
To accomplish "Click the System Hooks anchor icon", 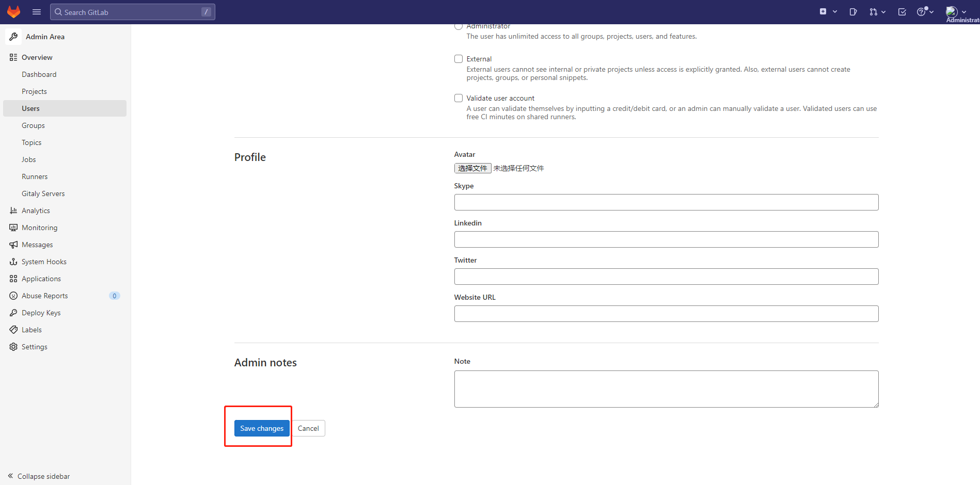I will [13, 262].
